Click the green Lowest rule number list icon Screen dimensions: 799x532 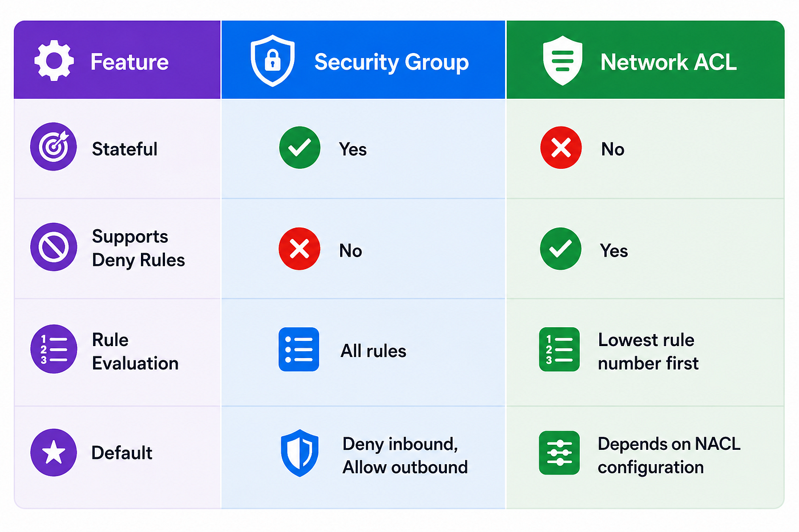pos(559,350)
